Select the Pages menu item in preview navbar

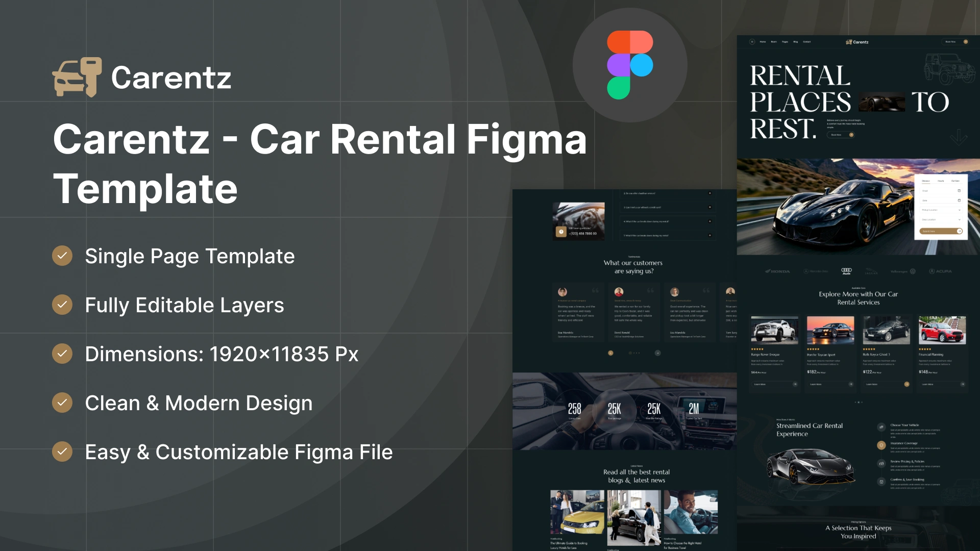click(x=785, y=42)
